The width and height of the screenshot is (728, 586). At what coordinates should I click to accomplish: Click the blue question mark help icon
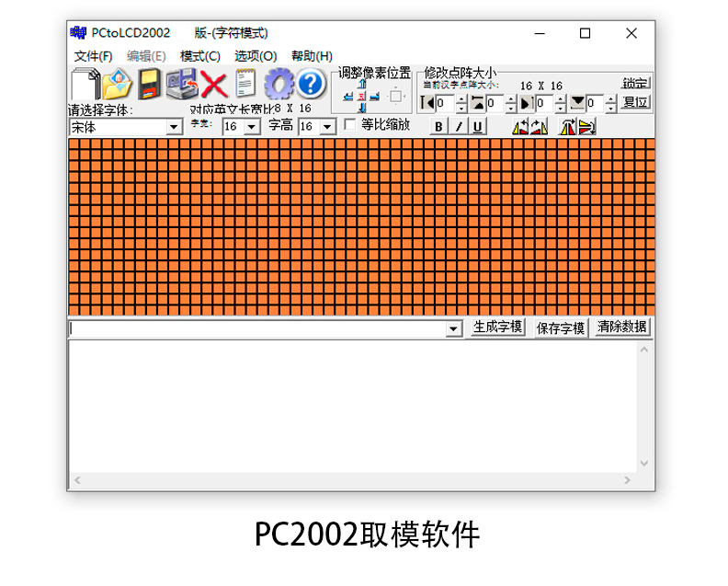click(311, 84)
